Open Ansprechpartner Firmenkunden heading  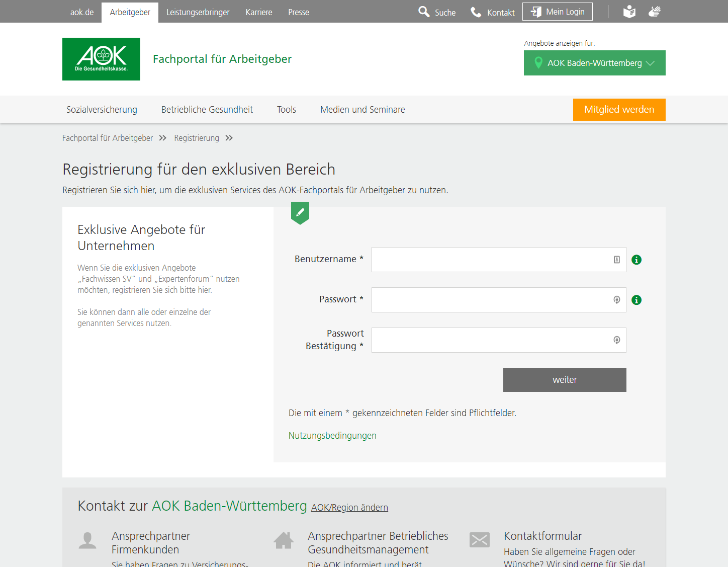151,543
